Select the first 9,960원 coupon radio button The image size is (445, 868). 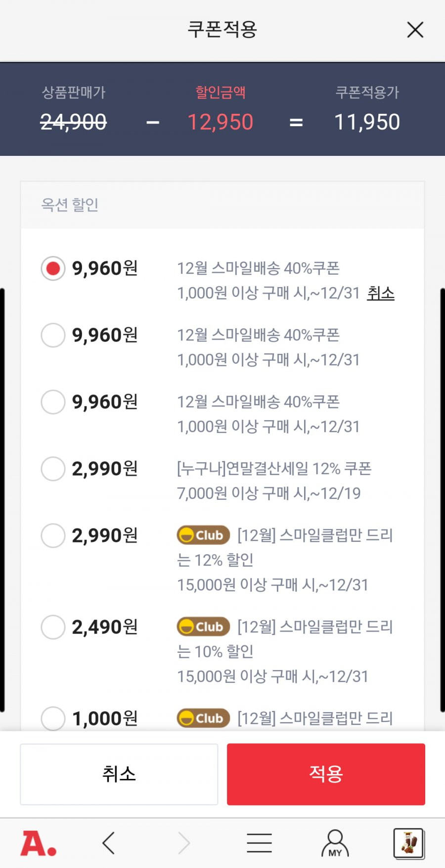[53, 268]
